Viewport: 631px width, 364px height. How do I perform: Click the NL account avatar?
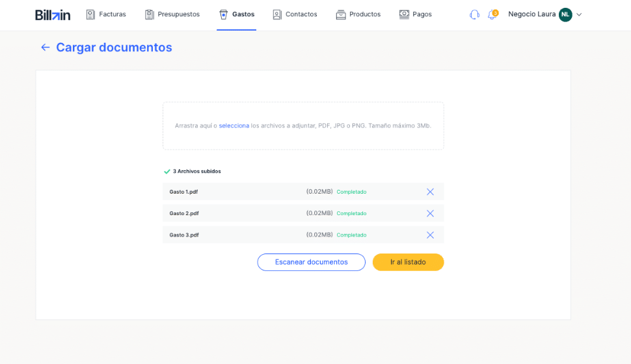click(565, 14)
